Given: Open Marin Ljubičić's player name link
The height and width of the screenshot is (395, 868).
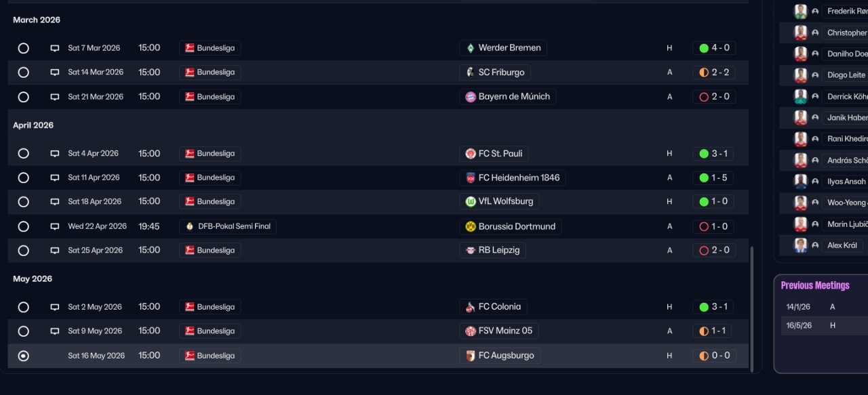Looking at the screenshot, I should [846, 224].
